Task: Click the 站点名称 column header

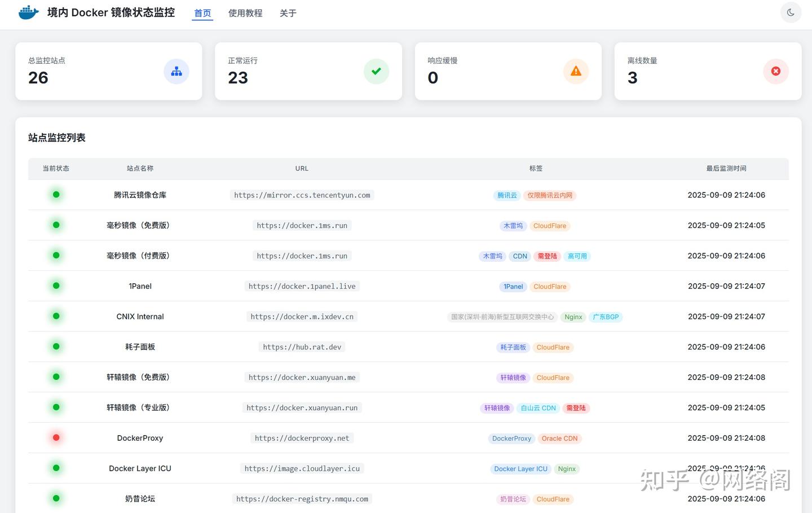Action: tap(140, 168)
